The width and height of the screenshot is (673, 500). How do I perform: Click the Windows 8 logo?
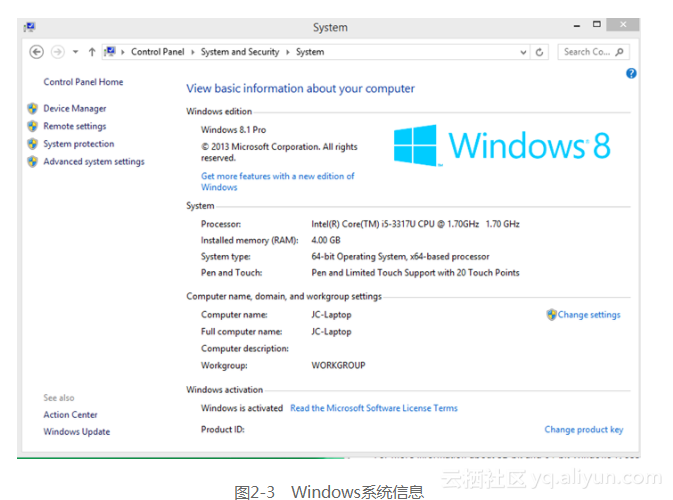(x=502, y=145)
